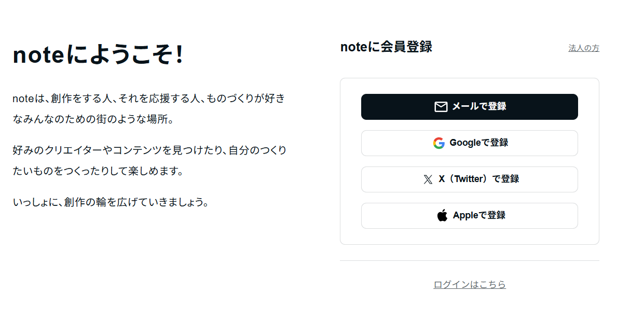
Task: Choose the Googleで登録 button
Action: point(470,143)
